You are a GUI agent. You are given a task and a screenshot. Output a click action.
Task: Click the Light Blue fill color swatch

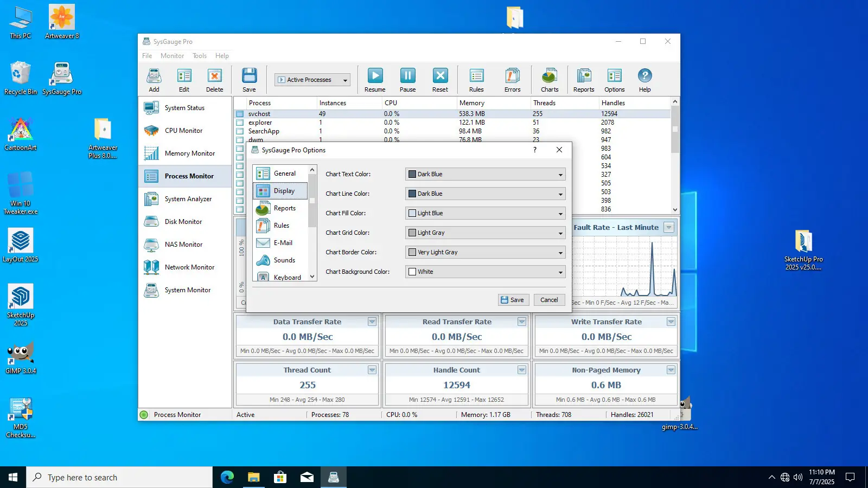coord(412,214)
